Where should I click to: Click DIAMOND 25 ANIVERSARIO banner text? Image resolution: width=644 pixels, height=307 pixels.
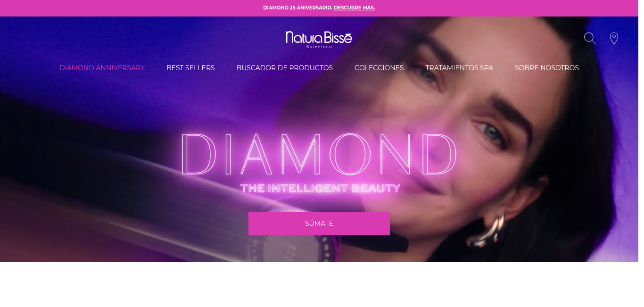pyautogui.click(x=297, y=8)
